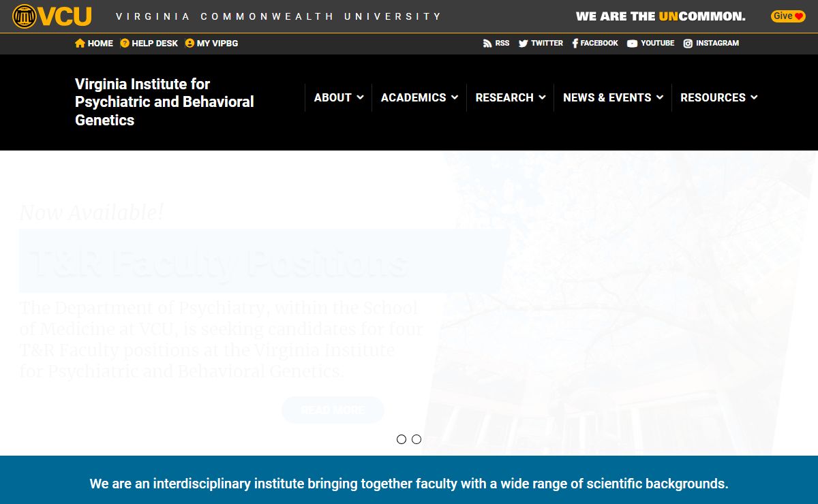
Task: Select the first carousel slide dot
Action: [402, 439]
